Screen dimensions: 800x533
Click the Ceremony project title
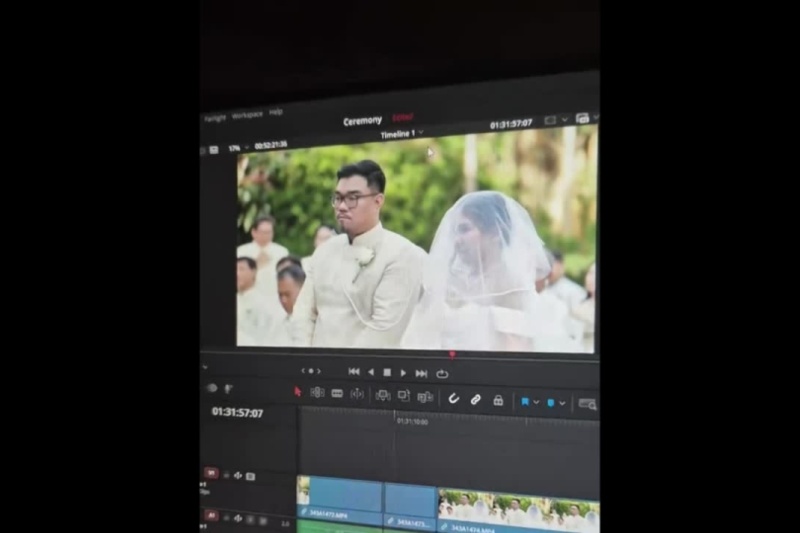(362, 121)
